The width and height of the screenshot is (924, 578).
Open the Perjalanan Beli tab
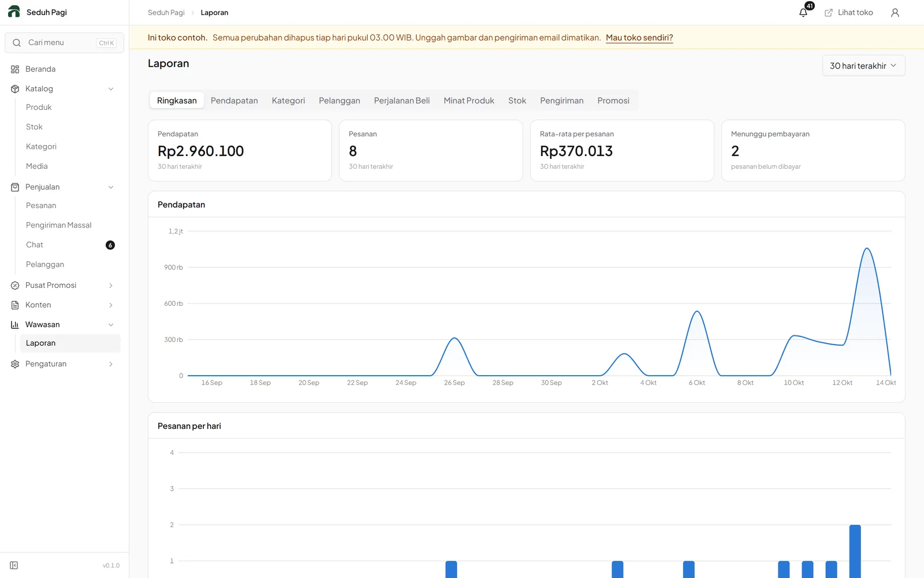tap(402, 101)
